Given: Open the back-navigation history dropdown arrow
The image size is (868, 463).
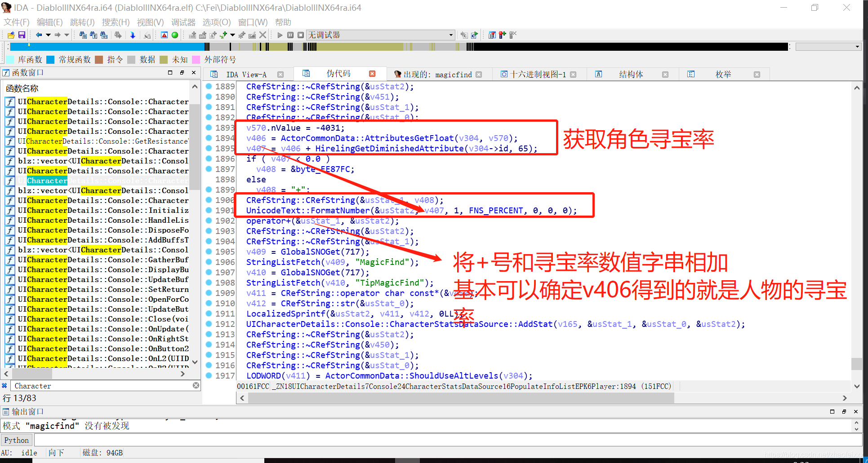Looking at the screenshot, I should click(48, 35).
